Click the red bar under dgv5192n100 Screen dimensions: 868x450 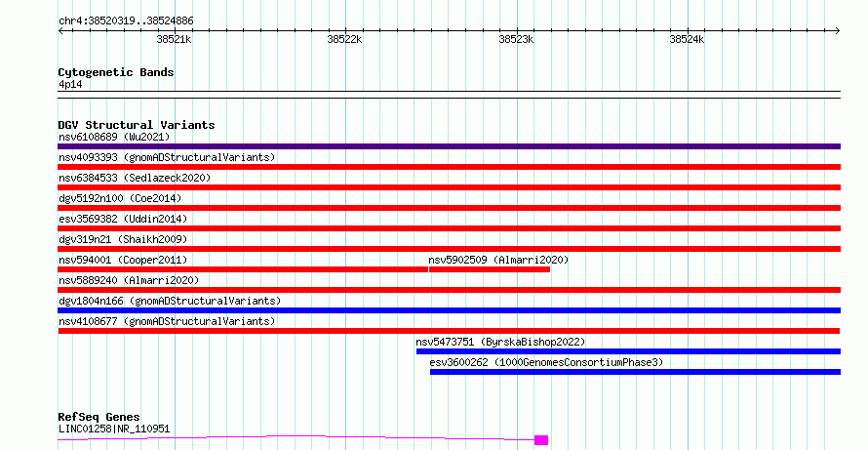click(449, 208)
